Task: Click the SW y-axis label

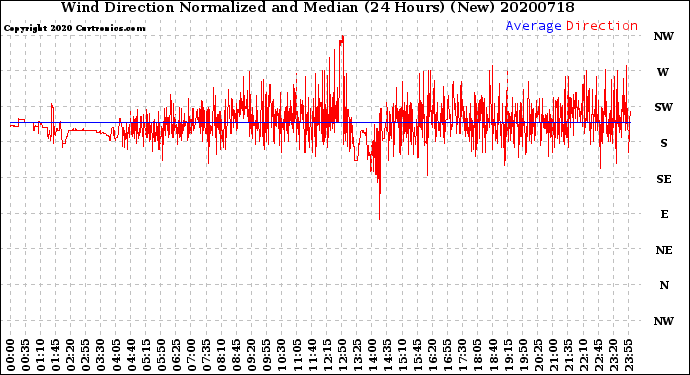Action: [663, 107]
